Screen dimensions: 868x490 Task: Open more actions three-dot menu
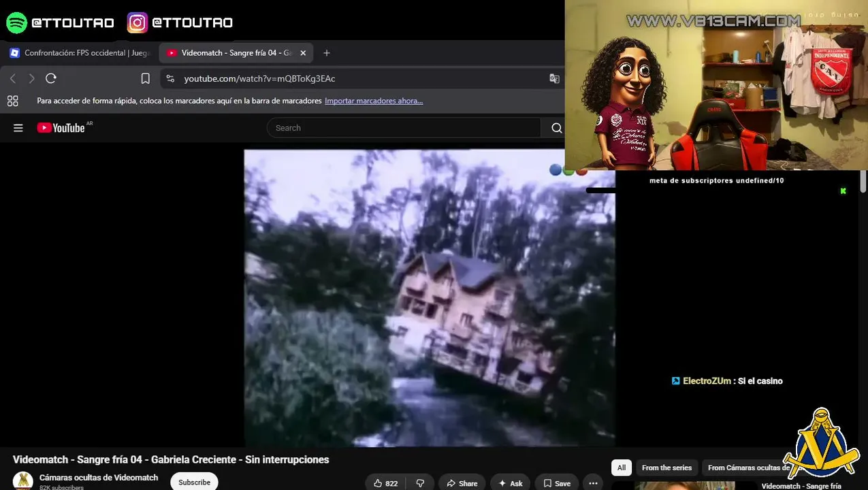pos(593,483)
